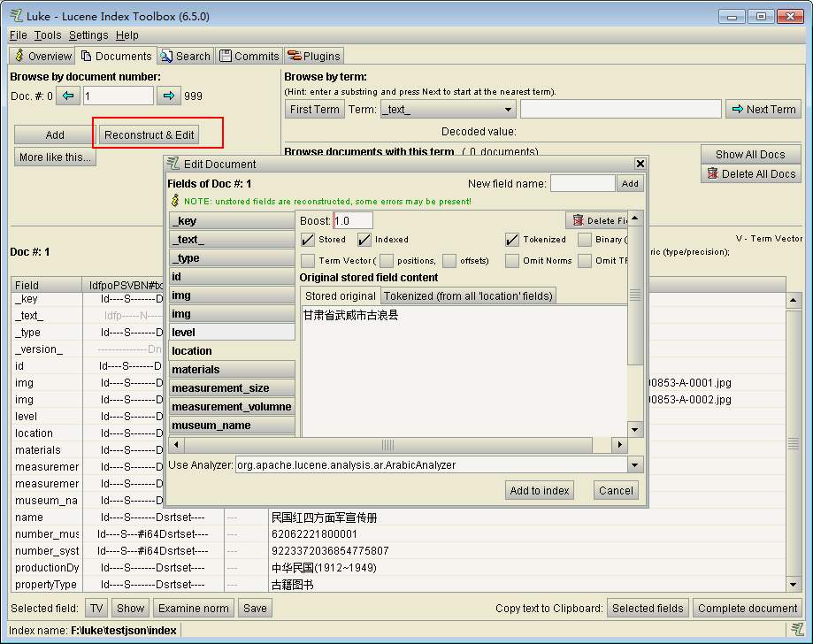Click Reconstruct & Edit button
This screenshot has width=813, height=644.
click(150, 134)
